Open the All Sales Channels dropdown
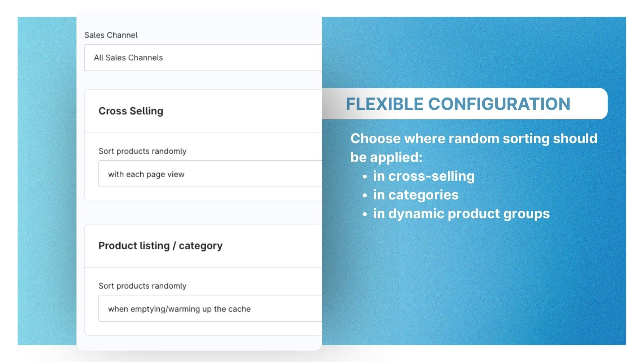 click(203, 58)
